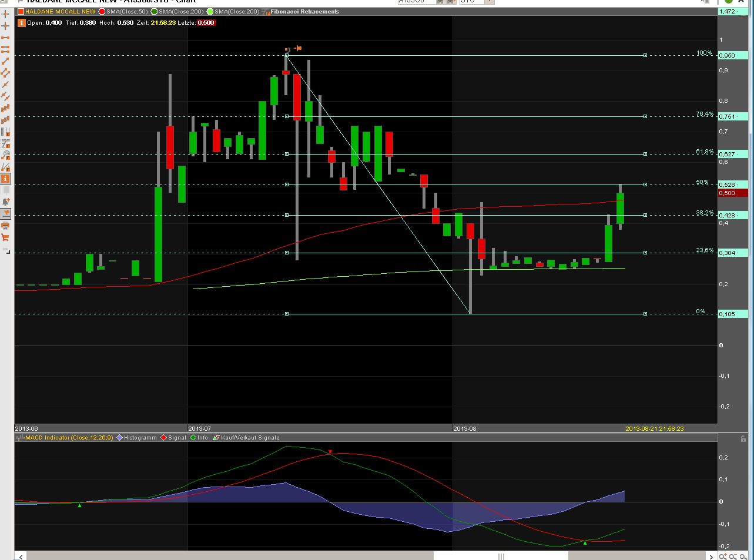Click the orange flag marker above the chart high
The height and width of the screenshot is (560, 754).
pyautogui.click(x=297, y=48)
